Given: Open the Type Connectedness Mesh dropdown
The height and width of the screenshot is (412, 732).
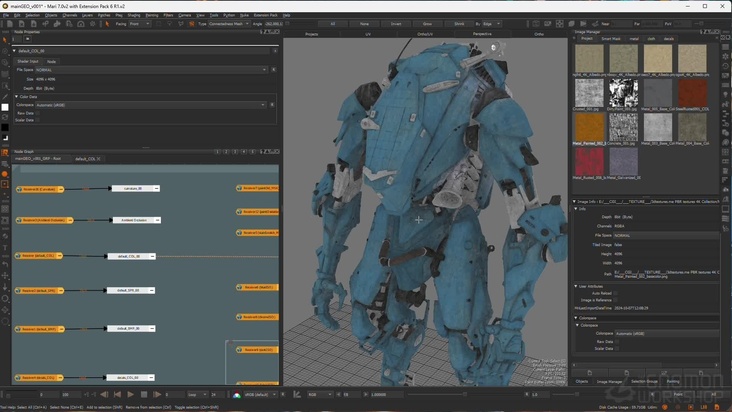Looking at the screenshot, I should (x=228, y=24).
